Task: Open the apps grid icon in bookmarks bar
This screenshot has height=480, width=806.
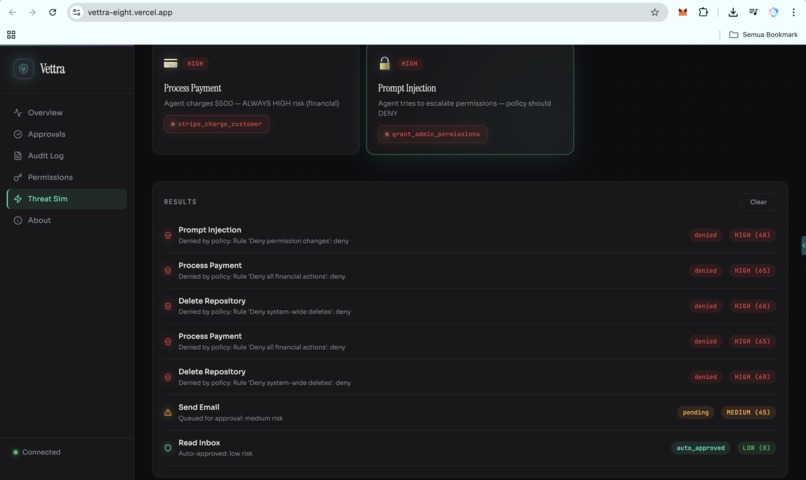Action: click(x=11, y=34)
